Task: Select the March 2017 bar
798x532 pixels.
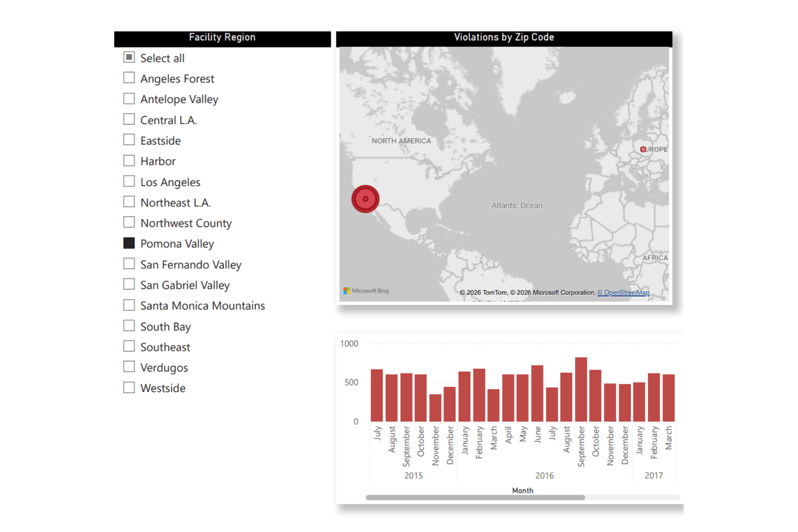Action: (668, 398)
